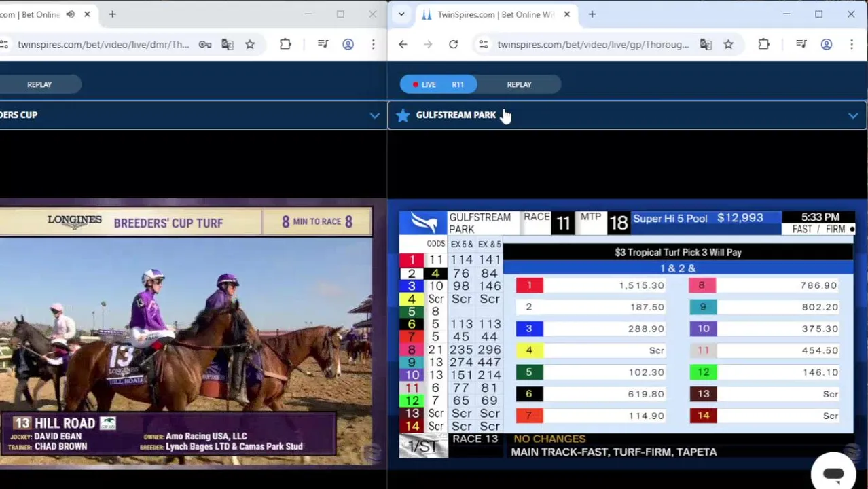868x489 pixels.
Task: Switch to LIVE R11 video mode
Action: 439,84
